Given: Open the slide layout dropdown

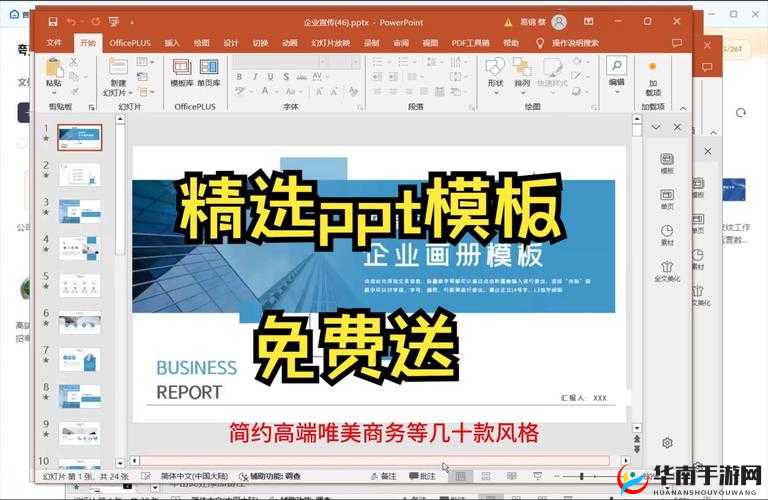Looking at the screenshot, I should (x=144, y=62).
